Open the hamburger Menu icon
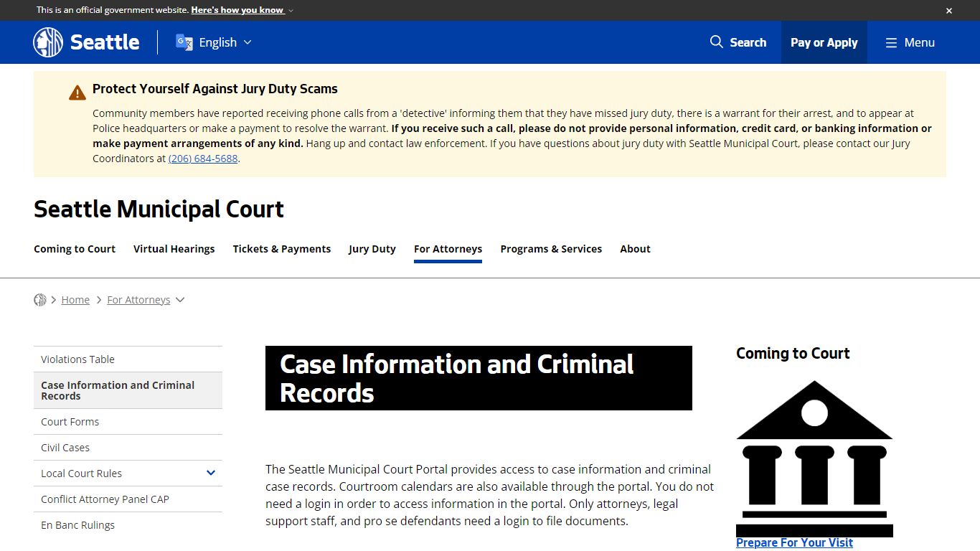This screenshot has width=980, height=551. 891,43
